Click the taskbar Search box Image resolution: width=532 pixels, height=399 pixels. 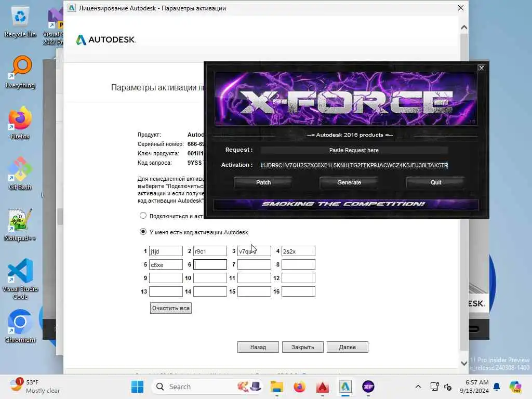coord(207,387)
